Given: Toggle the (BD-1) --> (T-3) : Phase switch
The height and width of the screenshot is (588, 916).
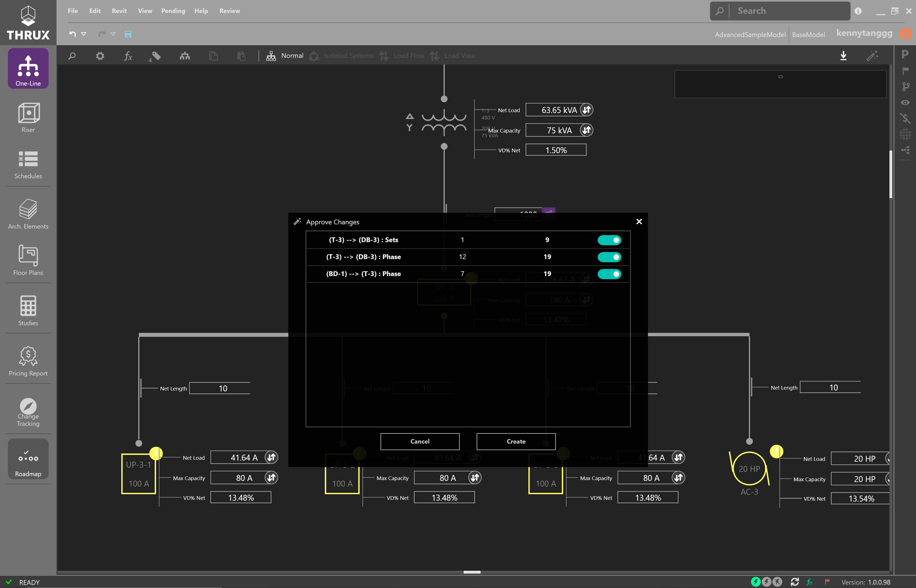Looking at the screenshot, I should tap(609, 274).
